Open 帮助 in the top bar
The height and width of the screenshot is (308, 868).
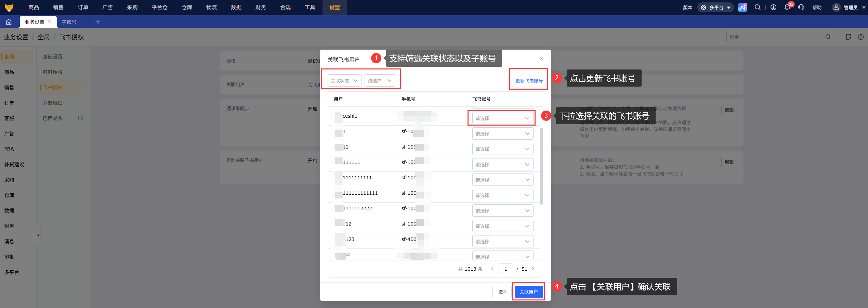(817, 8)
